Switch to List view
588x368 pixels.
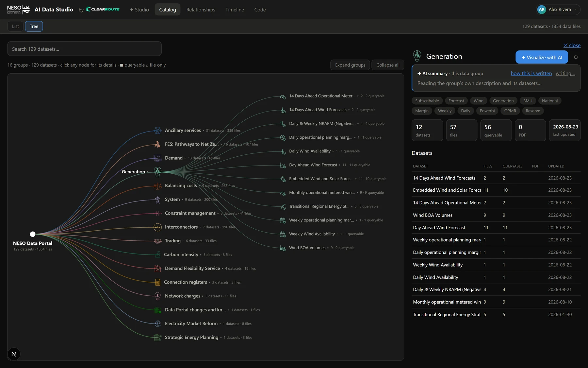[x=15, y=26]
